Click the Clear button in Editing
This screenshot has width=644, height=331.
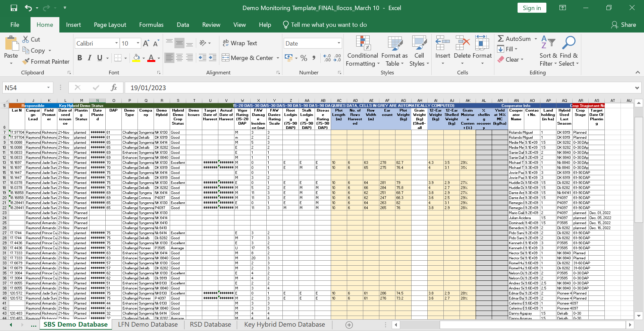(x=510, y=59)
